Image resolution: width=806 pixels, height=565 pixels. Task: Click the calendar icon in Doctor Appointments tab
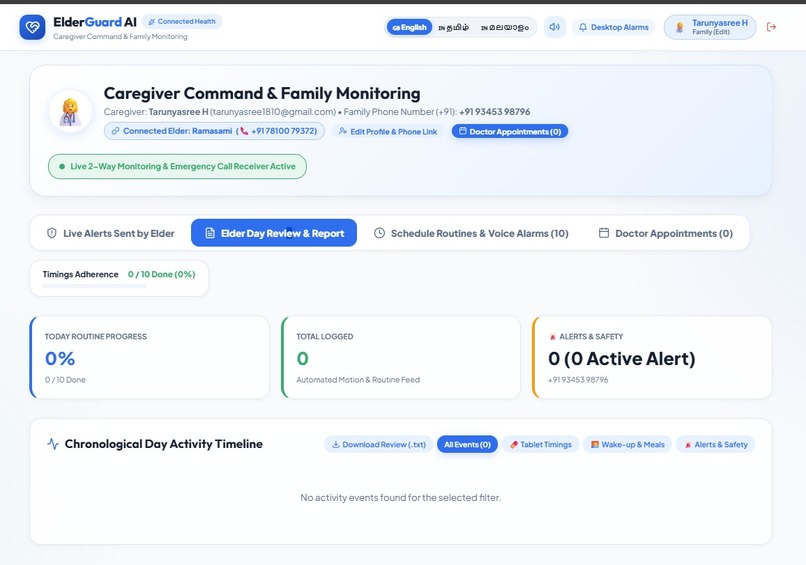[x=604, y=233]
